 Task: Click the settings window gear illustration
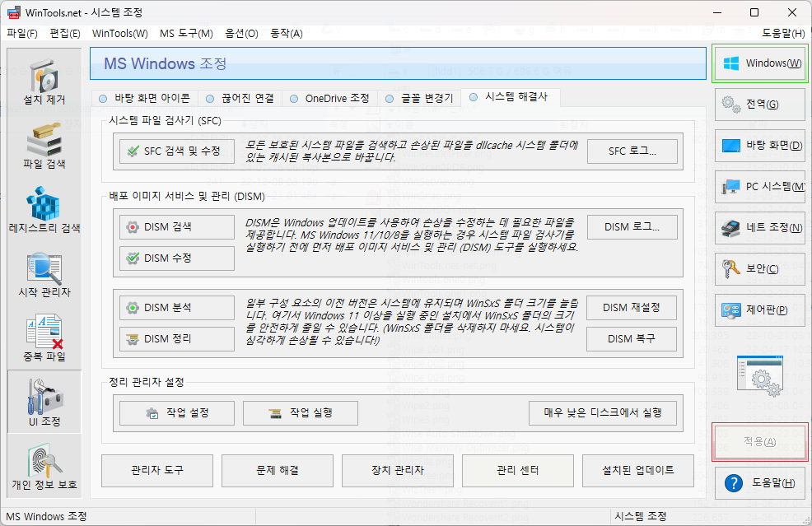(x=759, y=375)
